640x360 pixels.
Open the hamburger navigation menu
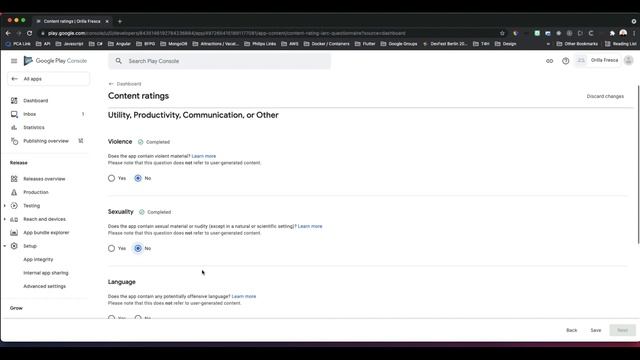(14, 61)
